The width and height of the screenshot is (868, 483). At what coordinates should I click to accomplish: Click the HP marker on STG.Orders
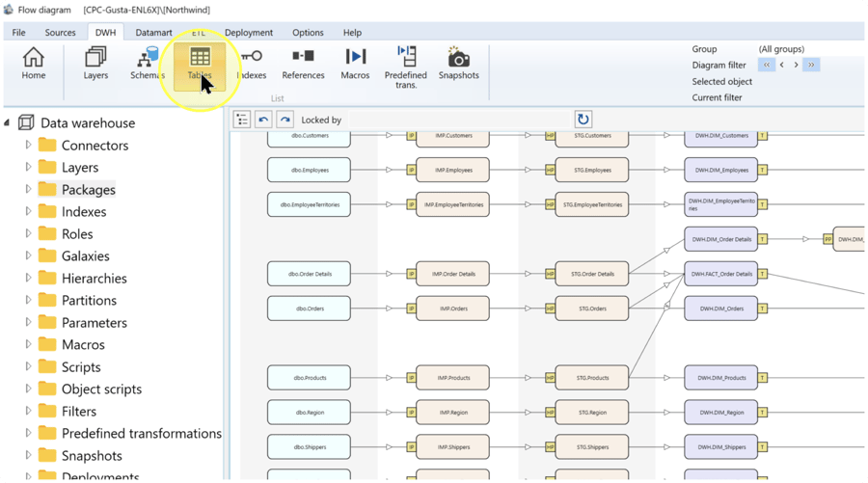point(550,309)
